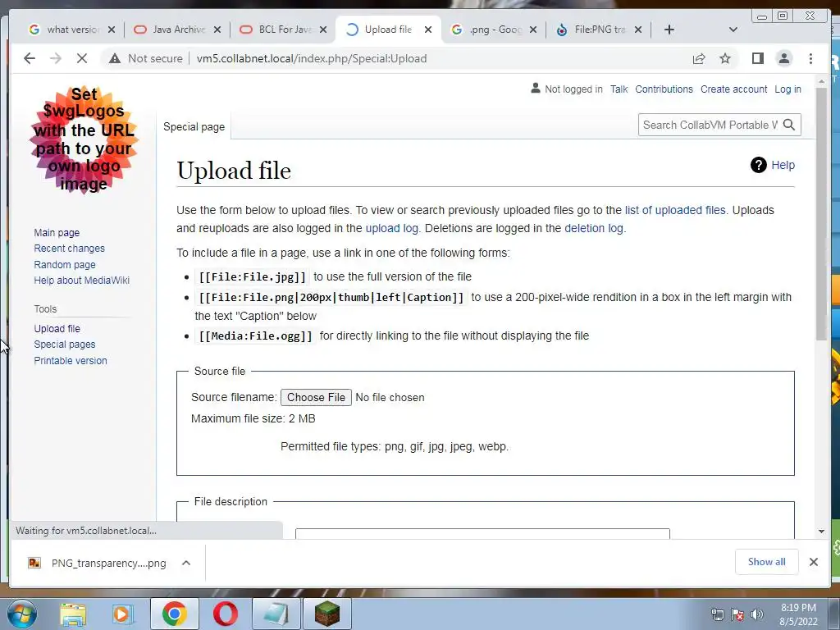Click the volume speaker tray icon
Viewport: 840px width, 630px height.
click(x=757, y=614)
